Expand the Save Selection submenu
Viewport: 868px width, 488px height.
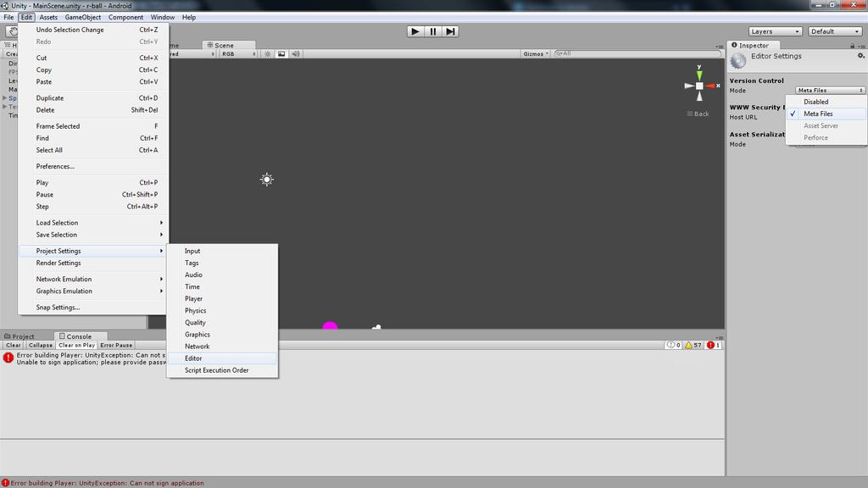tap(93, 235)
